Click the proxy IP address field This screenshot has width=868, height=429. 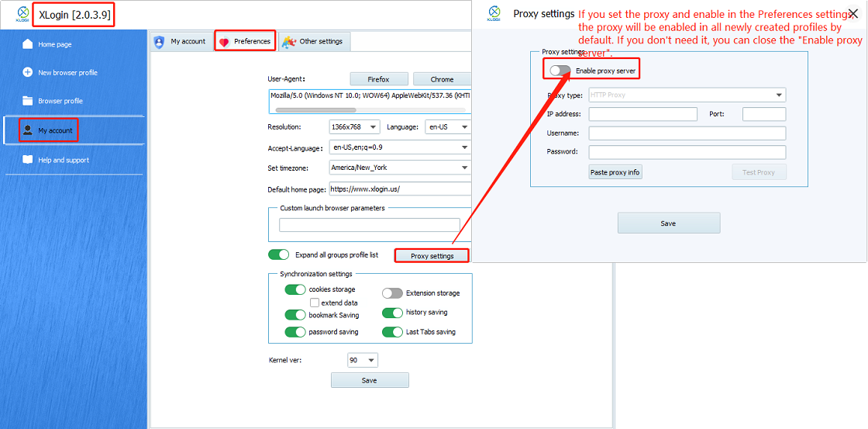[642, 114]
